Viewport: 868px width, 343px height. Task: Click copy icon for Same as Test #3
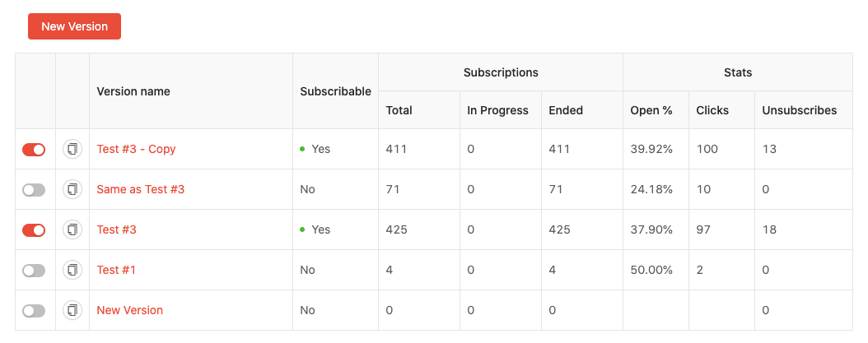(x=72, y=190)
